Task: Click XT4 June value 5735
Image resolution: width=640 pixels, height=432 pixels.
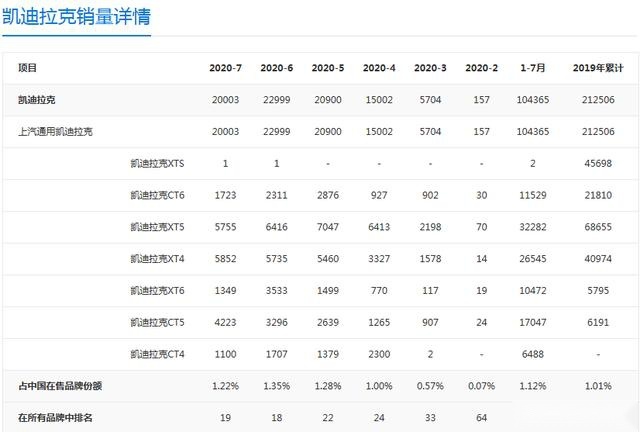Action: (x=277, y=258)
